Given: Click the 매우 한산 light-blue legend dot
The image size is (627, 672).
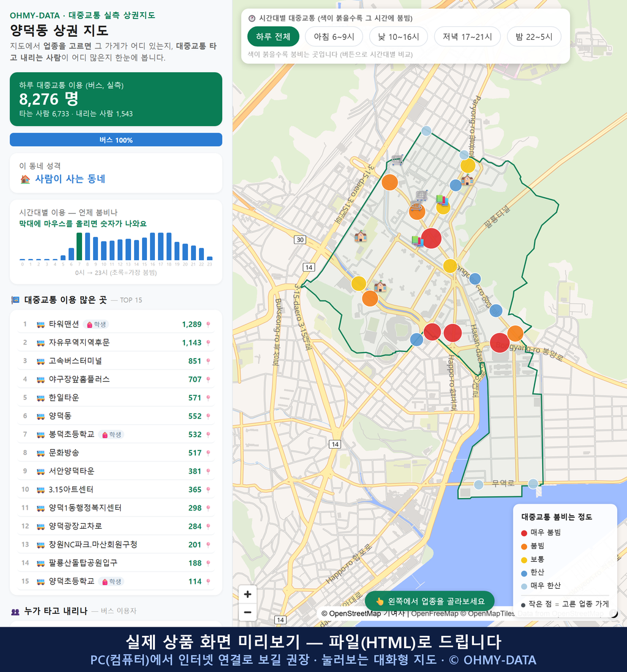Looking at the screenshot, I should (524, 587).
